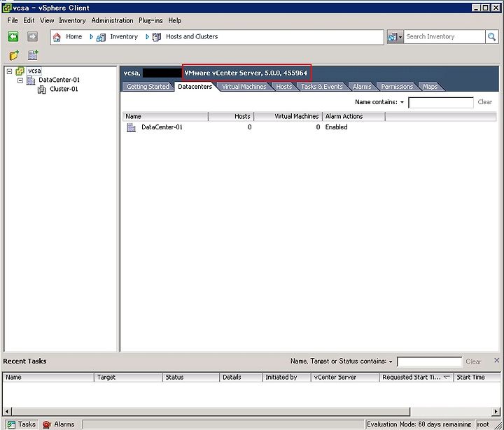This screenshot has width=504, height=430.
Task: Open the Administration menu
Action: click(x=112, y=20)
